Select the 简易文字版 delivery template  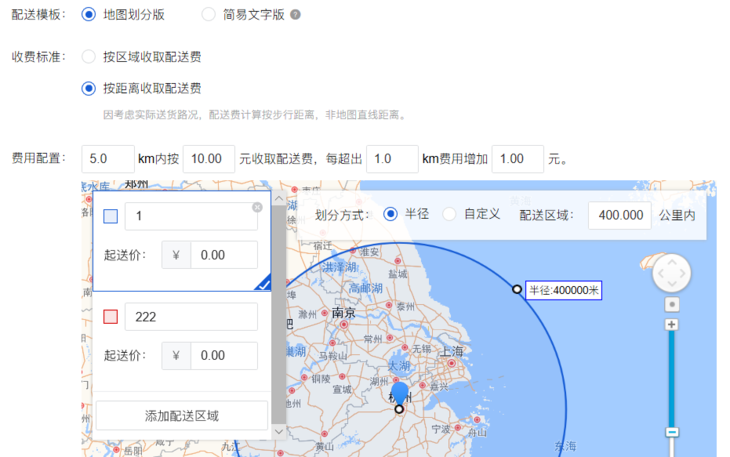click(208, 14)
